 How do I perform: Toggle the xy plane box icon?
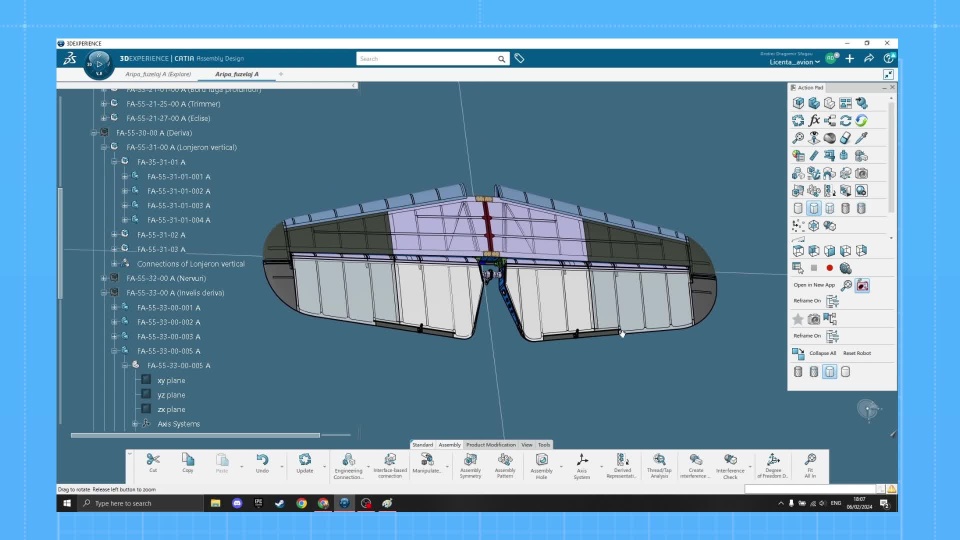click(x=146, y=380)
